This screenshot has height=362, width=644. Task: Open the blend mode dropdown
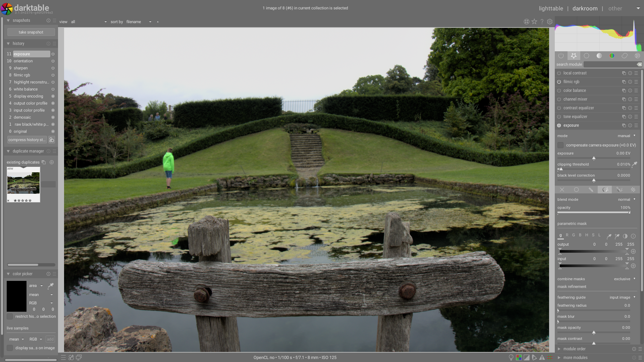597,199
